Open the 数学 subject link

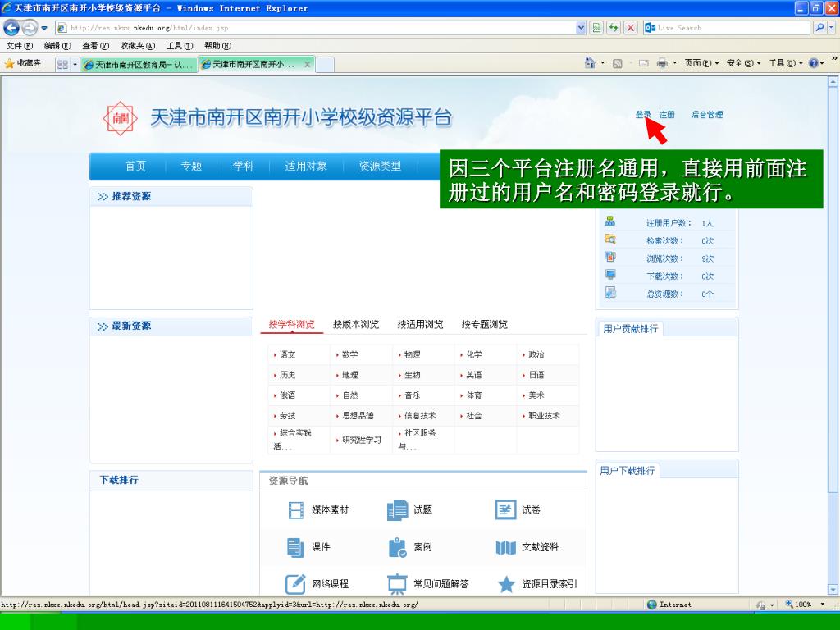[x=349, y=355]
